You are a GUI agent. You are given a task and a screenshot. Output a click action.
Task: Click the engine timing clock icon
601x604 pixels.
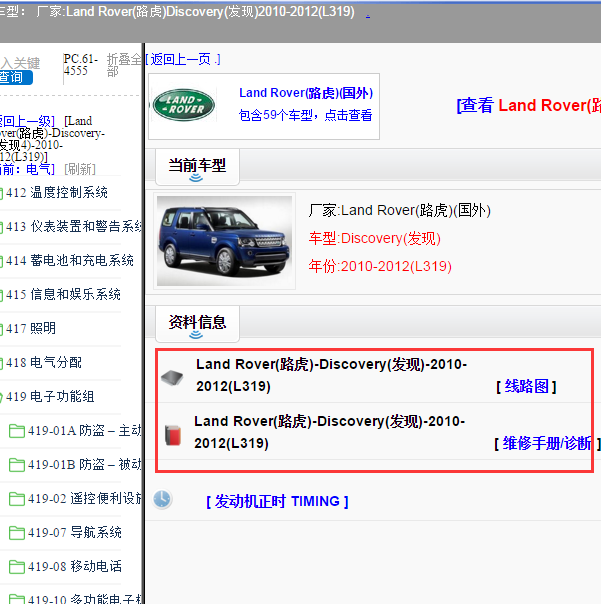coord(162,499)
